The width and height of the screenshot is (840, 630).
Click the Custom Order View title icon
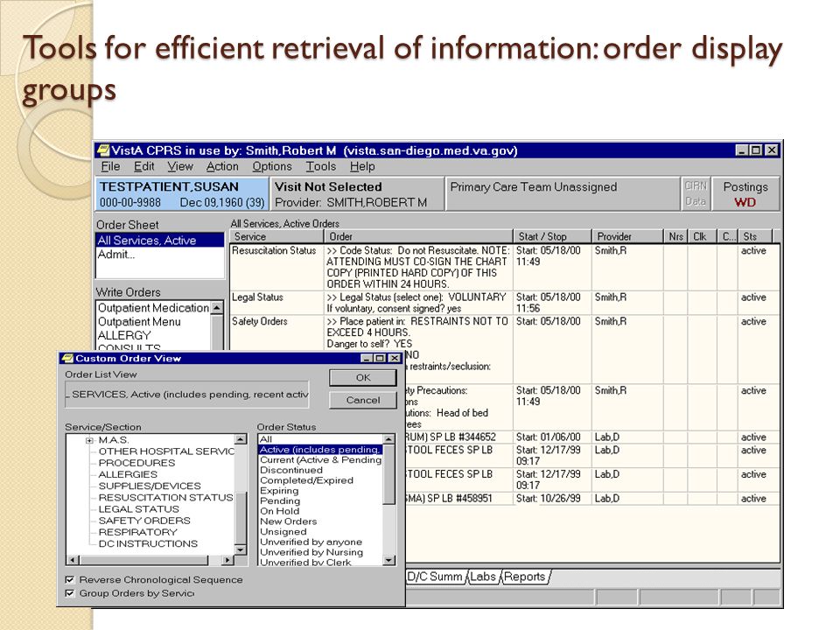point(67,359)
